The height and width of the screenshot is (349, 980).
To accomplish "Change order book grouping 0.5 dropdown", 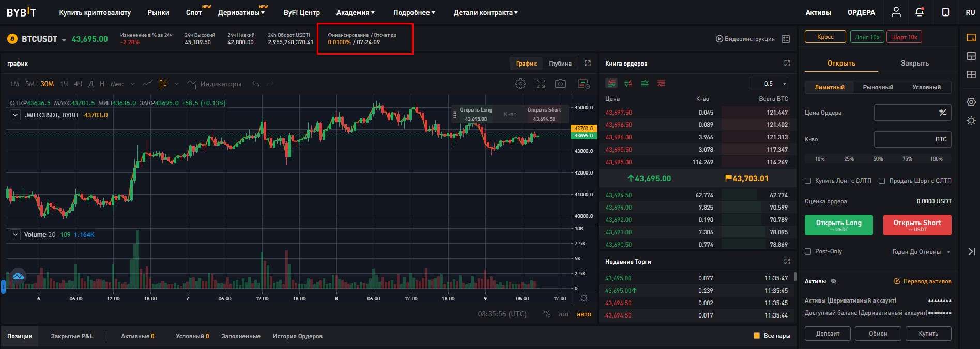I will click(x=770, y=83).
